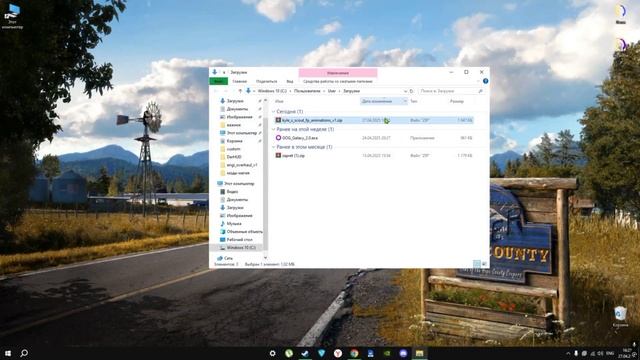Open taskbar search magnifier
This screenshot has height=360, width=640.
pos(24,353)
